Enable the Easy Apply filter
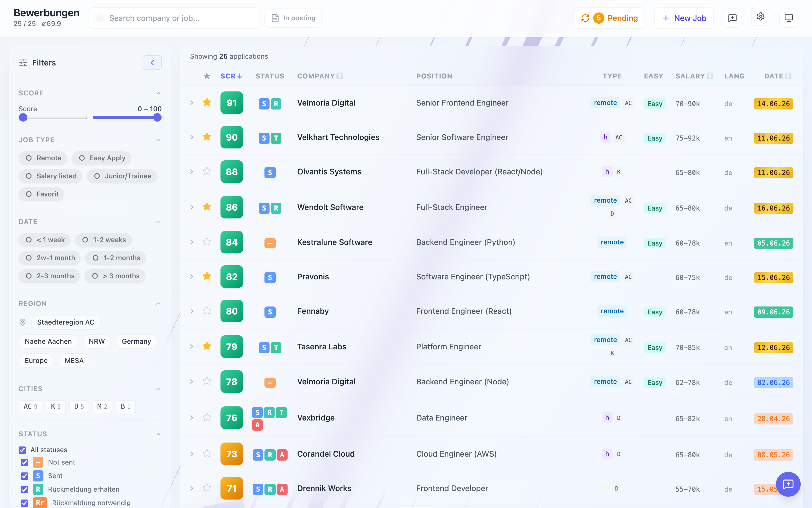The width and height of the screenshot is (812, 508). pyautogui.click(x=102, y=158)
